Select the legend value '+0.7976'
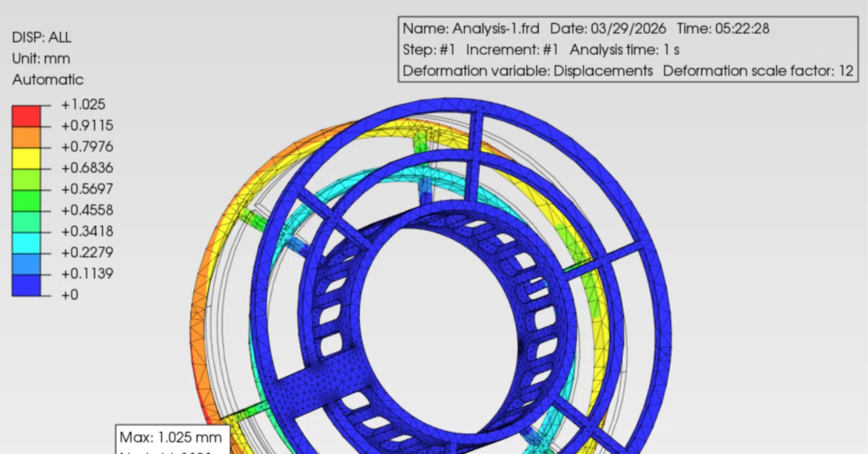 pyautogui.click(x=87, y=147)
